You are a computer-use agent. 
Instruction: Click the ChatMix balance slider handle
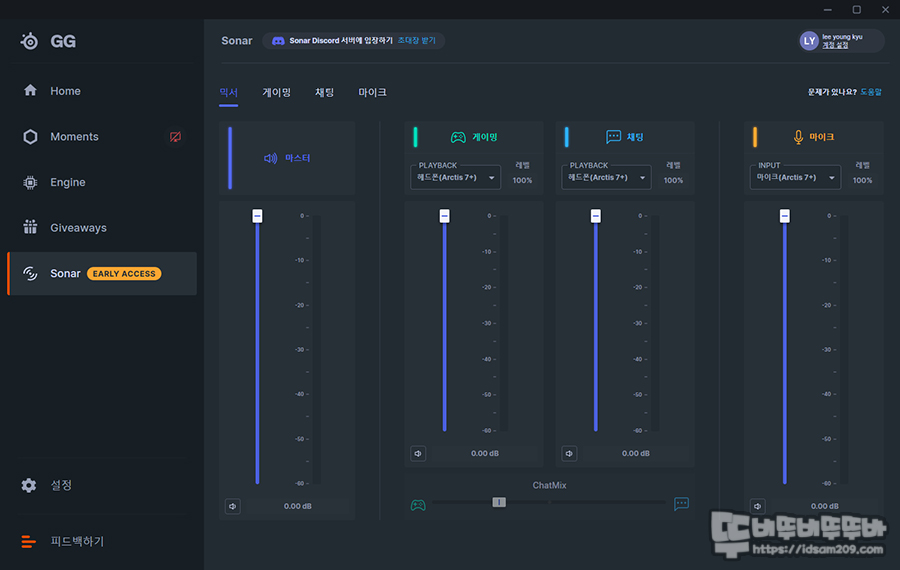(x=499, y=502)
